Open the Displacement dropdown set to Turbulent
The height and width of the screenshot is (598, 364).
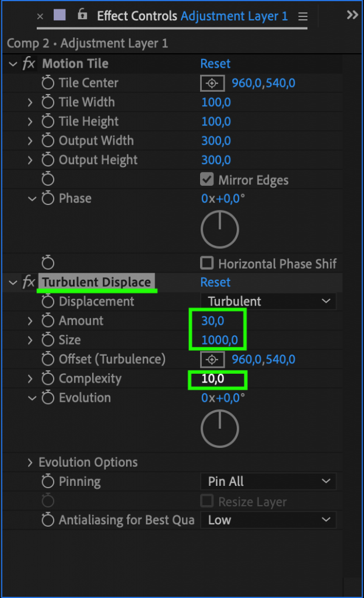(x=268, y=301)
